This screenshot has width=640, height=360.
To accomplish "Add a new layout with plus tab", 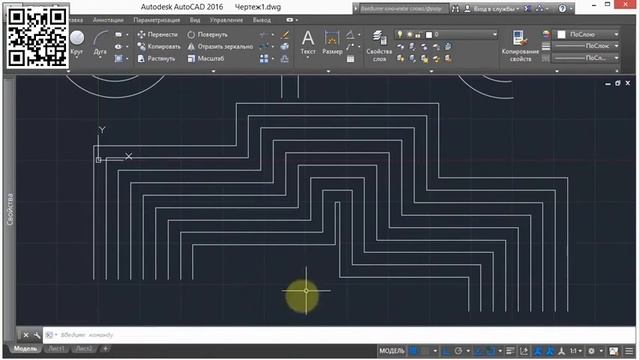I will [x=105, y=349].
